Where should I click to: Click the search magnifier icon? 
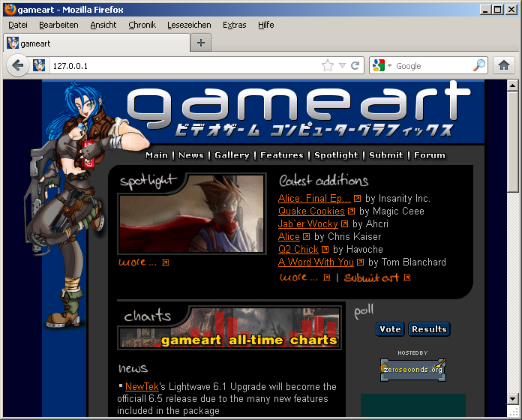pyautogui.click(x=479, y=65)
